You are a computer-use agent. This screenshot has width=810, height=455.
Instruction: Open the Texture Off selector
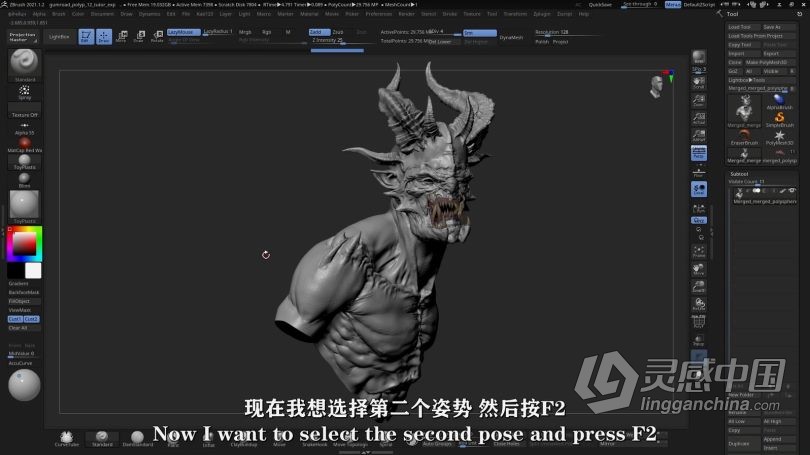[x=24, y=109]
